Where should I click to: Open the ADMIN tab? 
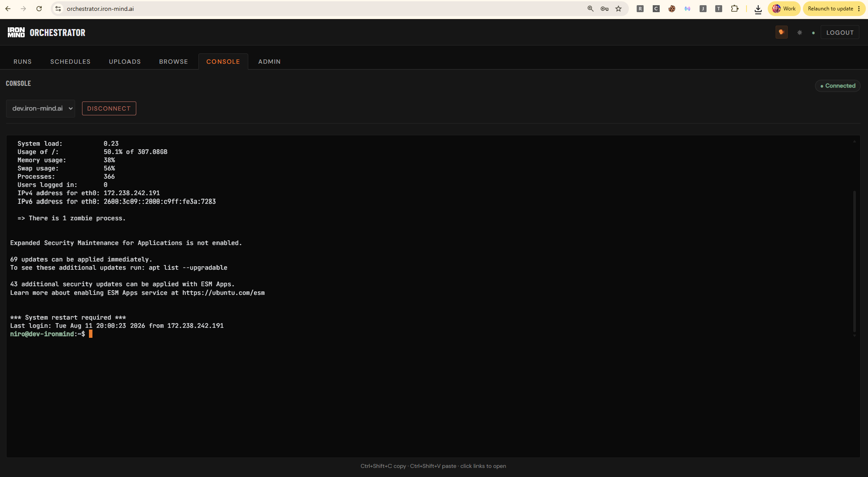[270, 62]
